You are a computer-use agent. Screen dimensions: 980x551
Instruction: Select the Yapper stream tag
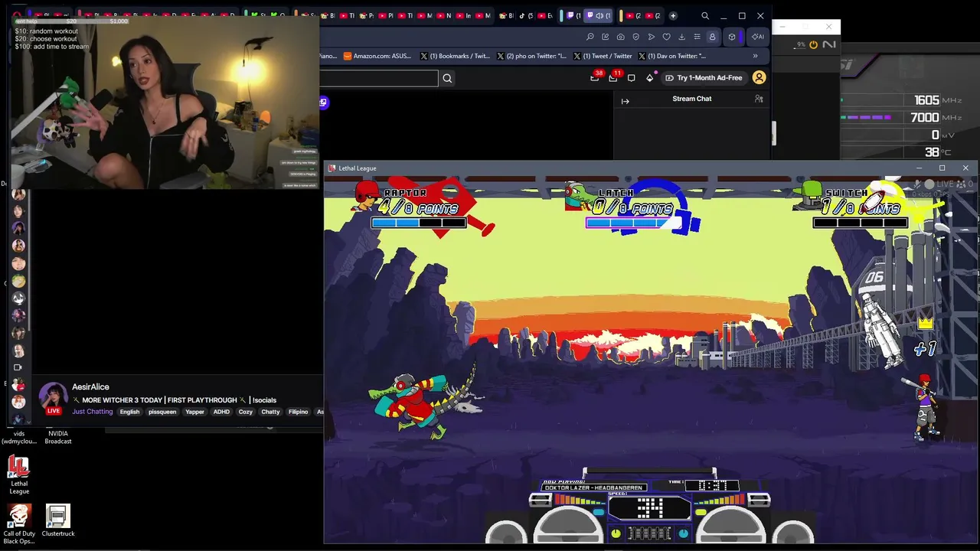[x=195, y=412]
